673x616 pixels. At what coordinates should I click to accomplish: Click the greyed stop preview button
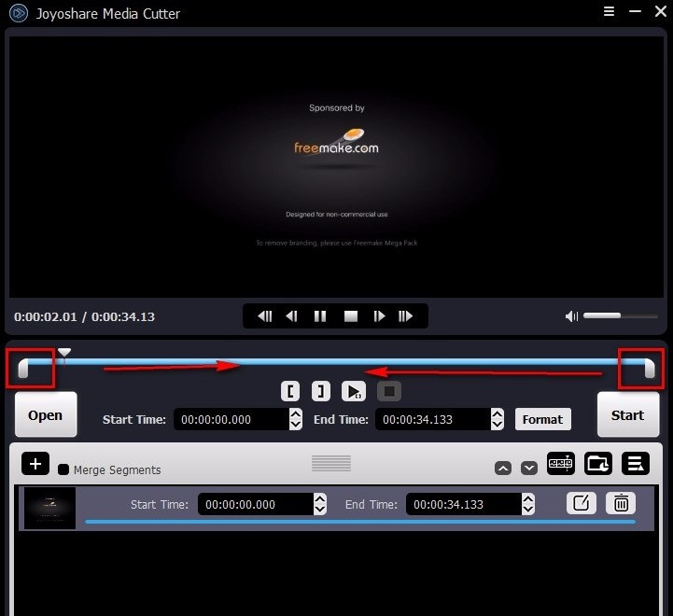click(x=389, y=391)
